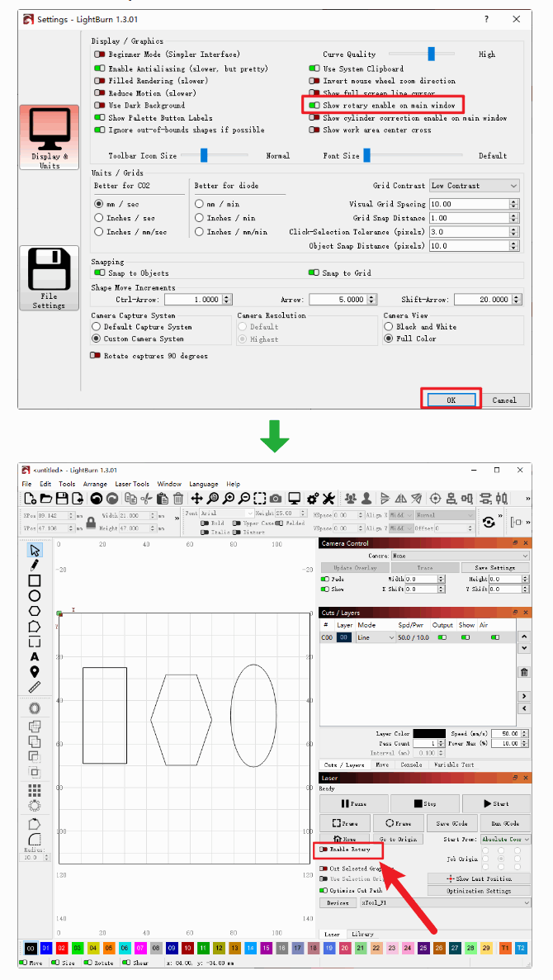The height and width of the screenshot is (980, 553).
Task: Click the New file icon in toolbar
Action: click(x=30, y=498)
